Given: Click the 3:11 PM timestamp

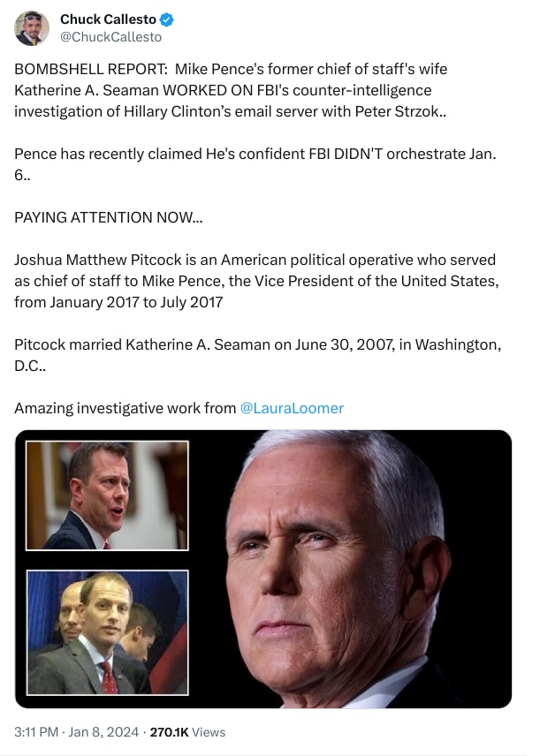Looking at the screenshot, I should [38, 732].
